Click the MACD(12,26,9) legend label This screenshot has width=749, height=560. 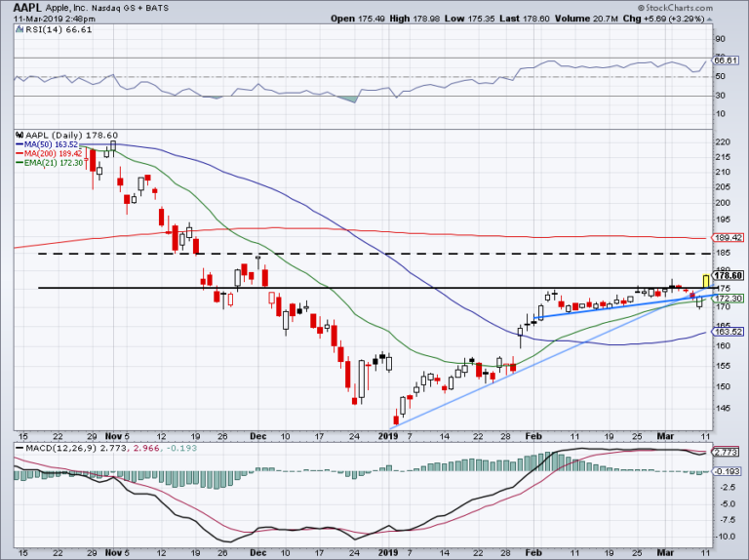(59, 448)
